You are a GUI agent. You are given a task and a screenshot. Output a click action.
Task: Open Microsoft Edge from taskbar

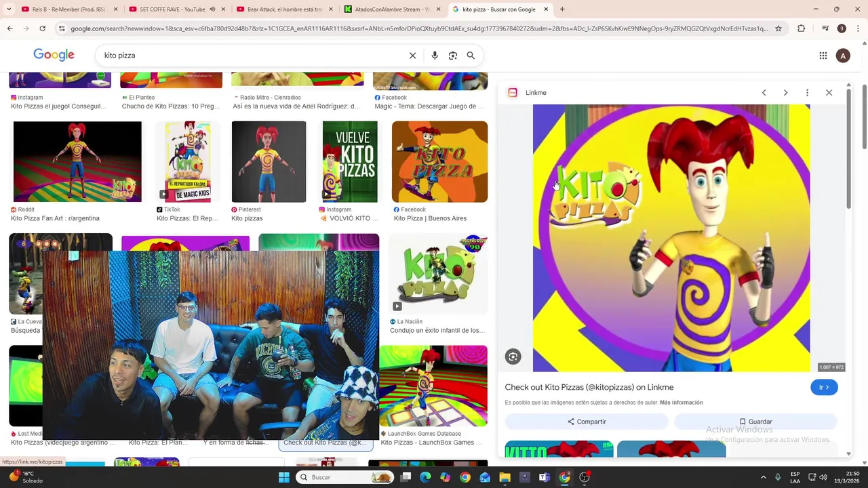425,477
